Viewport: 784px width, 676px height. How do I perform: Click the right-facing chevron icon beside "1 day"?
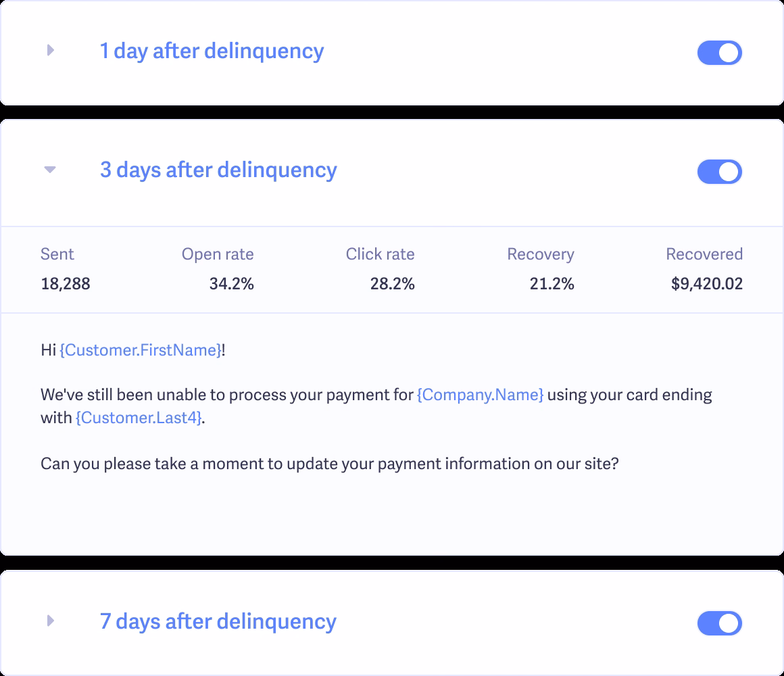click(50, 51)
